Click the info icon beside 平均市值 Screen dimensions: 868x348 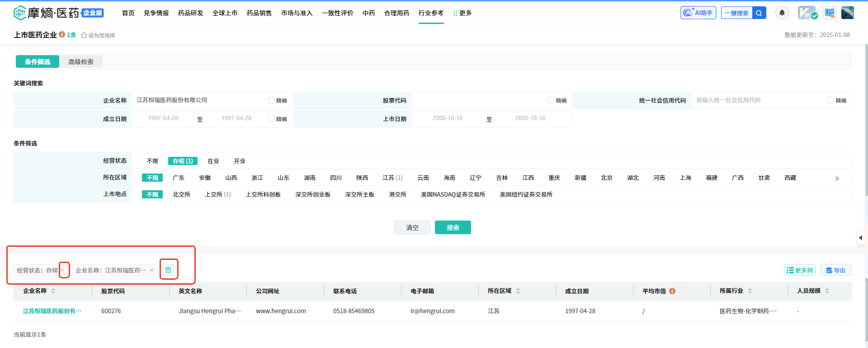point(672,291)
